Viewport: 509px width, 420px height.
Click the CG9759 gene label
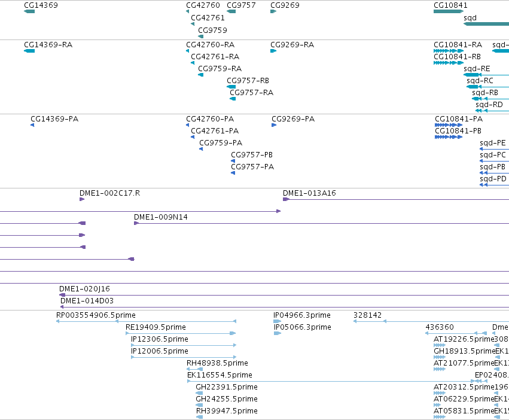point(212,30)
